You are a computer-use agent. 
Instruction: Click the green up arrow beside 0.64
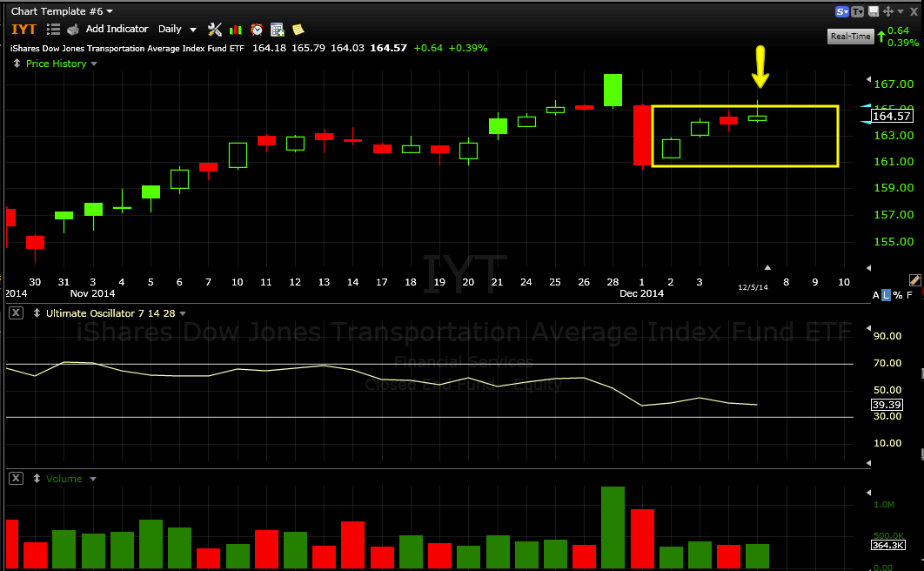[x=881, y=37]
